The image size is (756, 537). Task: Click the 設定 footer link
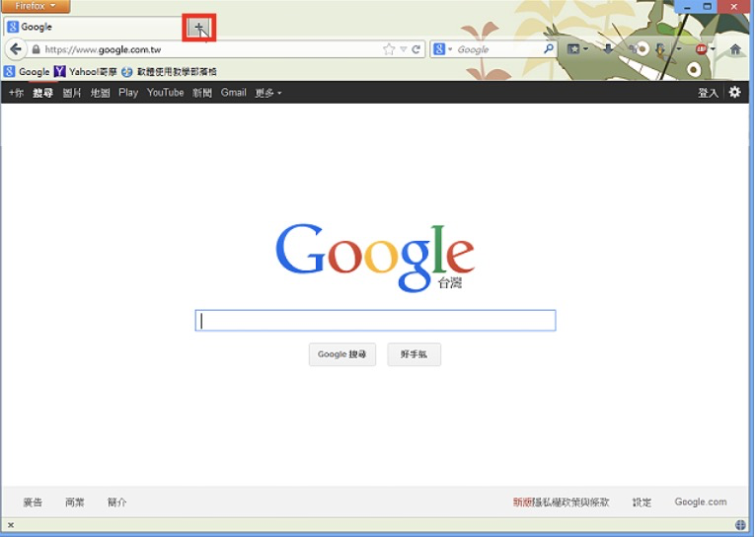click(642, 502)
